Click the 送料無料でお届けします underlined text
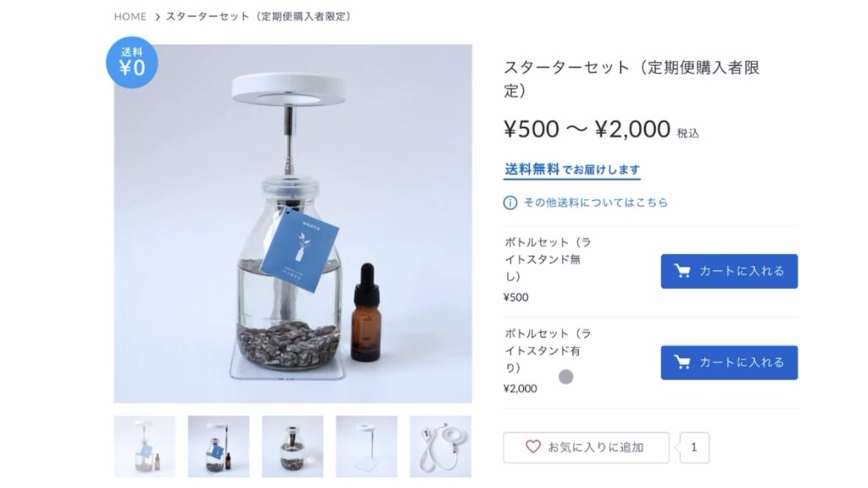 (x=572, y=169)
